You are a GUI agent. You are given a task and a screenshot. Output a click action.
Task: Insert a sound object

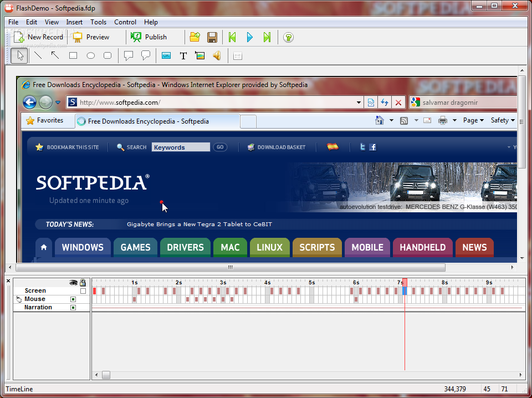(217, 55)
